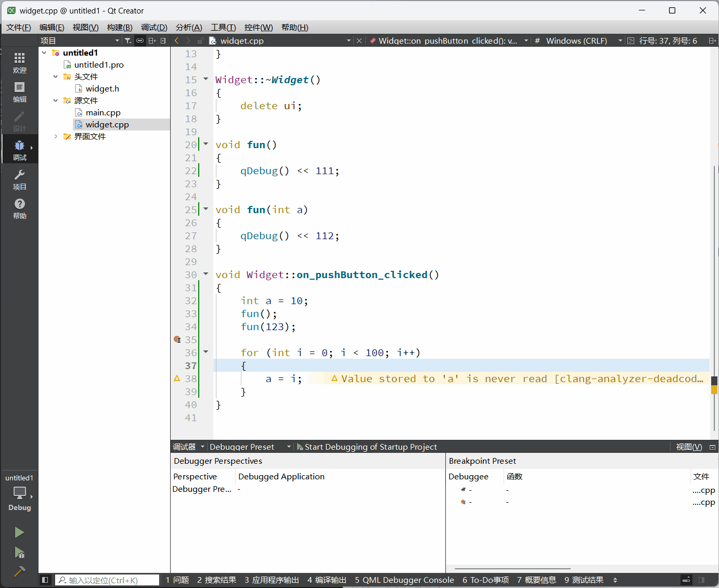Open the 工具(T) menu

[x=223, y=28]
